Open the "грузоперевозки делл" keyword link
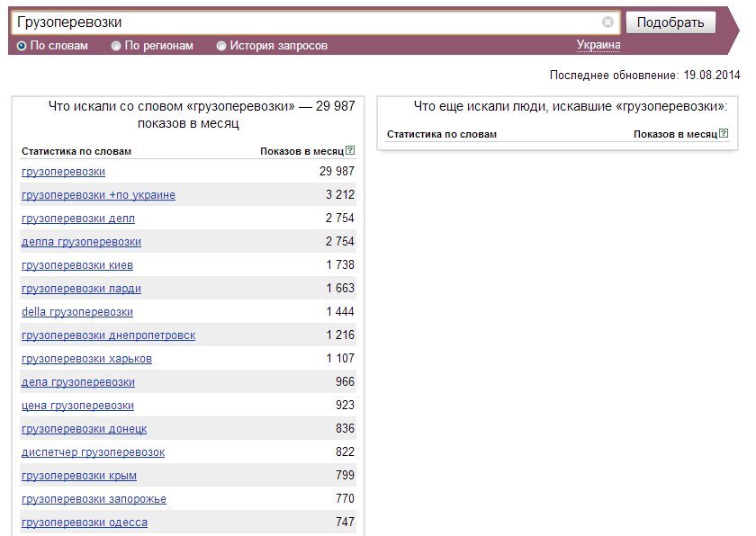The width and height of the screenshot is (756, 536). (x=77, y=219)
